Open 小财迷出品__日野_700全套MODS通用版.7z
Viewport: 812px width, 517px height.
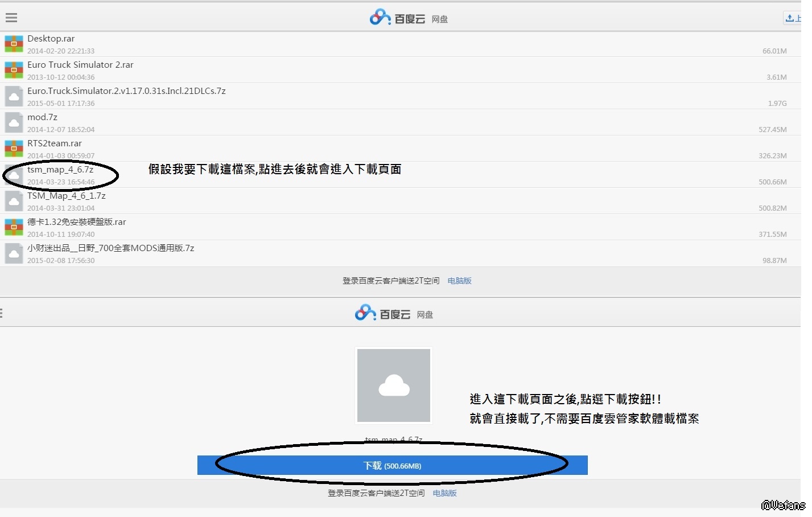tap(111, 248)
